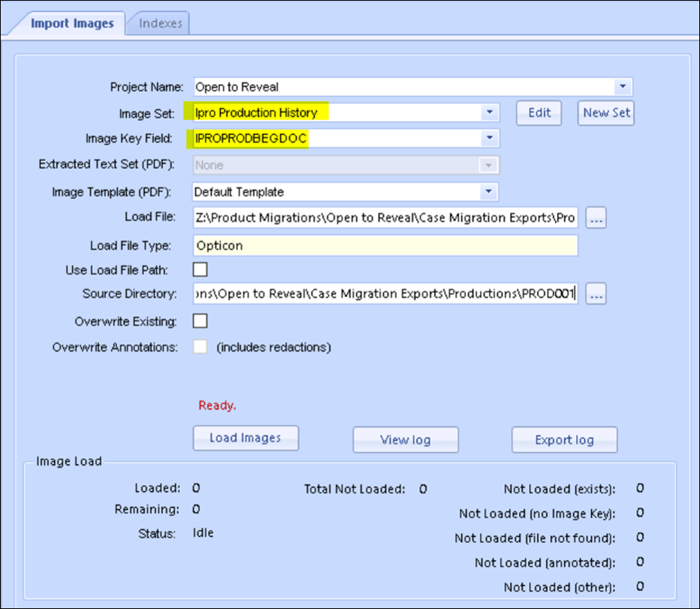The image size is (700, 609).
Task: Browse for the Source Directory folder
Action: pos(595,294)
